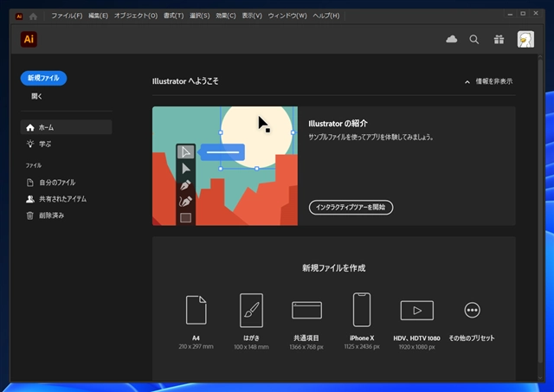Click the Illustrator intro tour thumbnail
Image resolution: width=554 pixels, height=392 pixels.
[x=225, y=166]
